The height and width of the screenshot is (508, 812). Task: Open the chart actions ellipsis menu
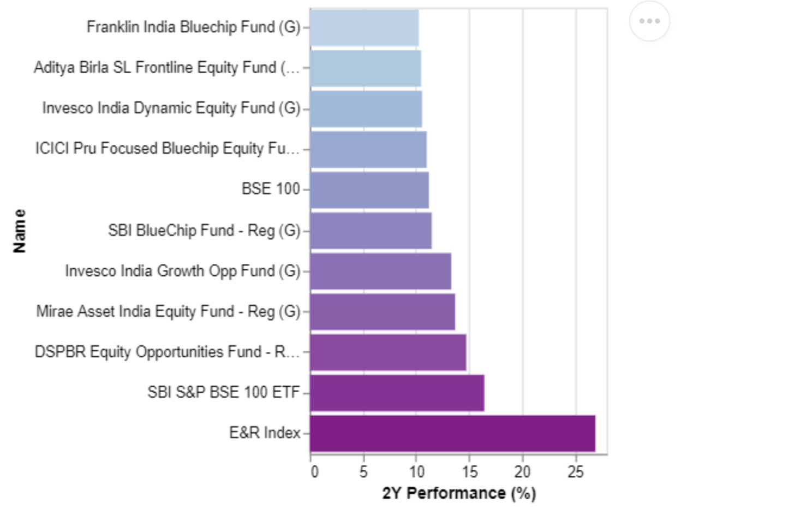point(649,21)
